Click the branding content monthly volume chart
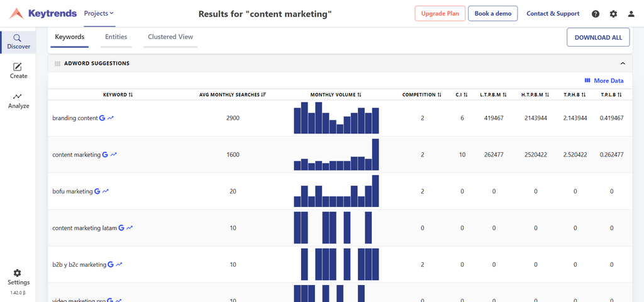The image size is (644, 302). [336, 118]
